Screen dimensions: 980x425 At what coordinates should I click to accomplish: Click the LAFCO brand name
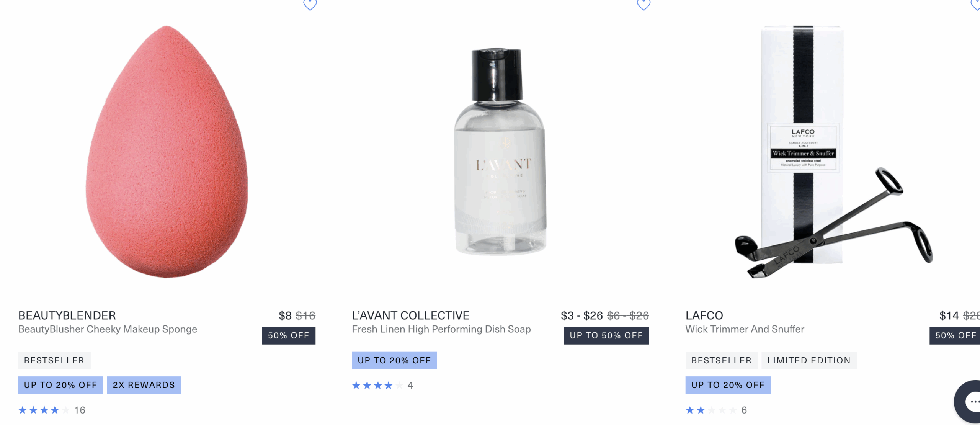[x=704, y=315]
